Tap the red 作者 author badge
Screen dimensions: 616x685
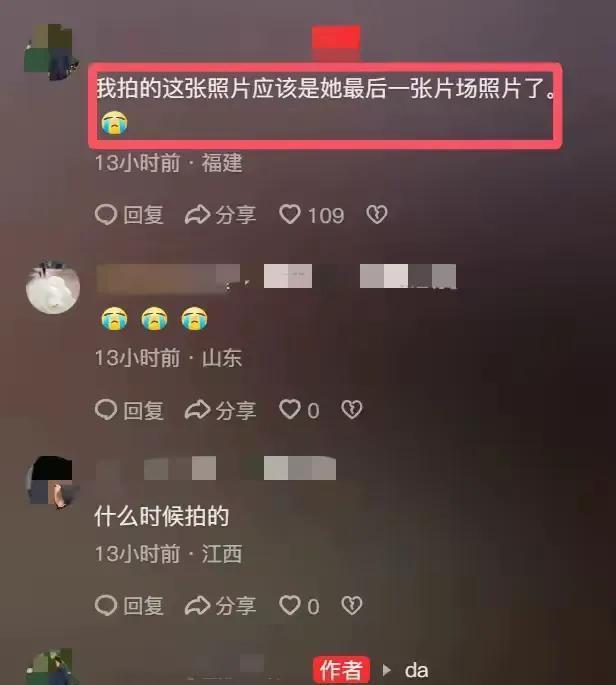[341, 670]
